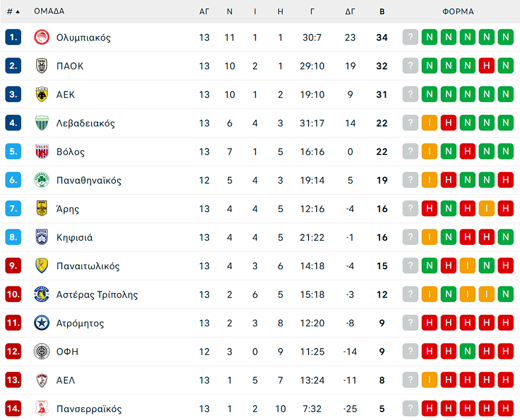Click the ΟΜΑΔΑ column header
The image size is (520, 420).
point(49,12)
